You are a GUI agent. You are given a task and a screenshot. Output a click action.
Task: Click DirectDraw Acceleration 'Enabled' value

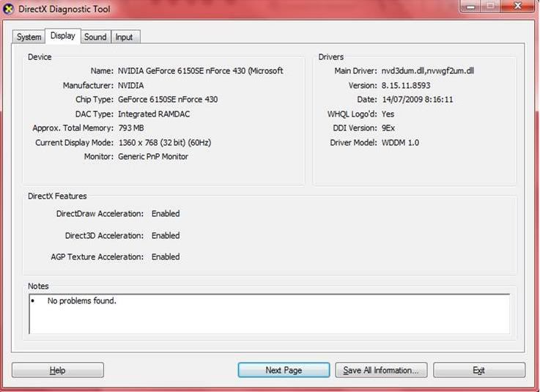click(166, 213)
